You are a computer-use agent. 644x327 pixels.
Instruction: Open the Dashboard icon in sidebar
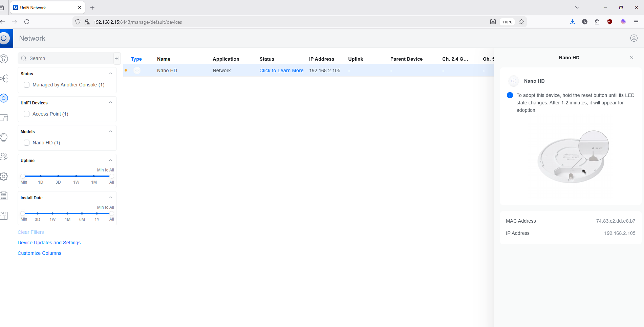4,59
